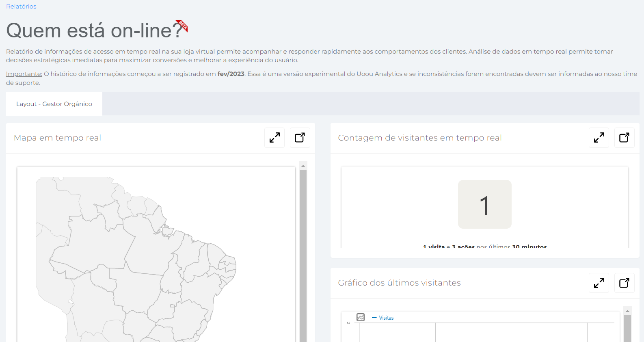
Task: Click the map panel vertical scrollbar thumb
Action: [x=303, y=256]
